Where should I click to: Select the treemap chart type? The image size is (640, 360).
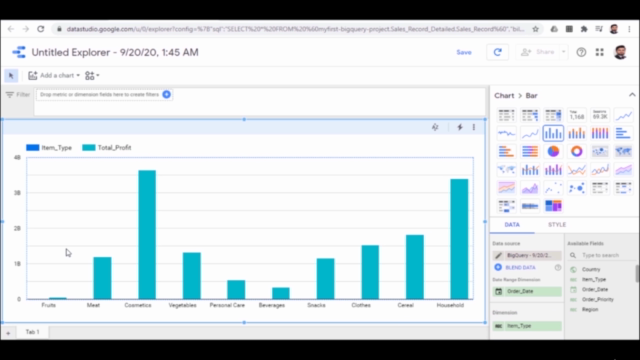click(553, 206)
